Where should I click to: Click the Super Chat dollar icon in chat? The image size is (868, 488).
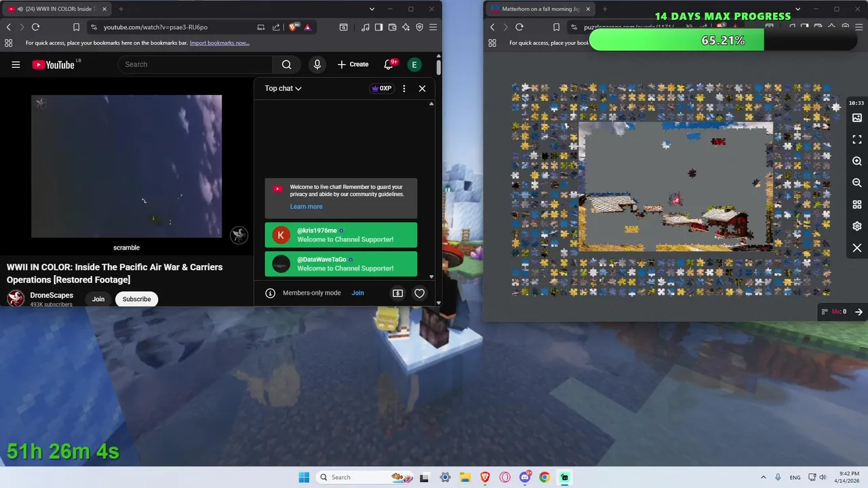pos(397,293)
